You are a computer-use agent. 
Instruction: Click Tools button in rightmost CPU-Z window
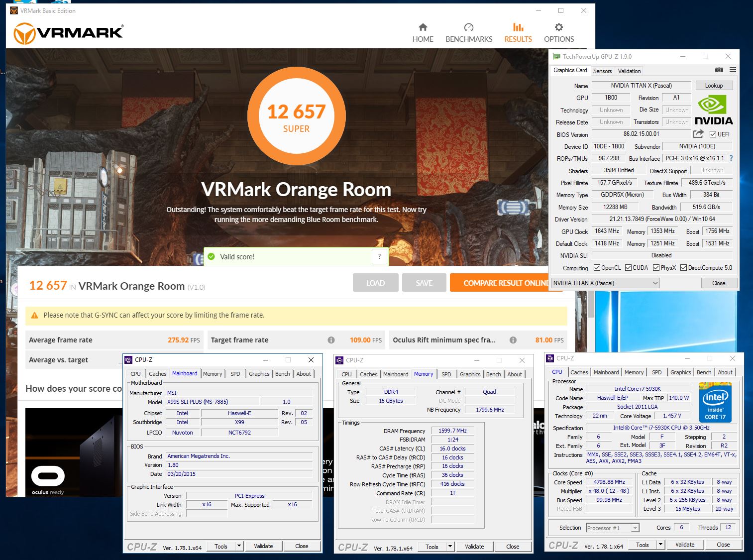[643, 545]
